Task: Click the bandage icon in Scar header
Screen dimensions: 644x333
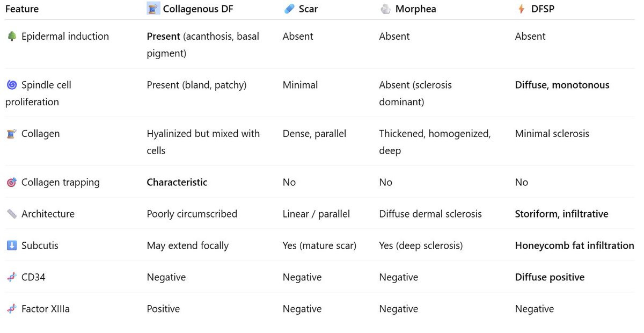Action: 289,9
